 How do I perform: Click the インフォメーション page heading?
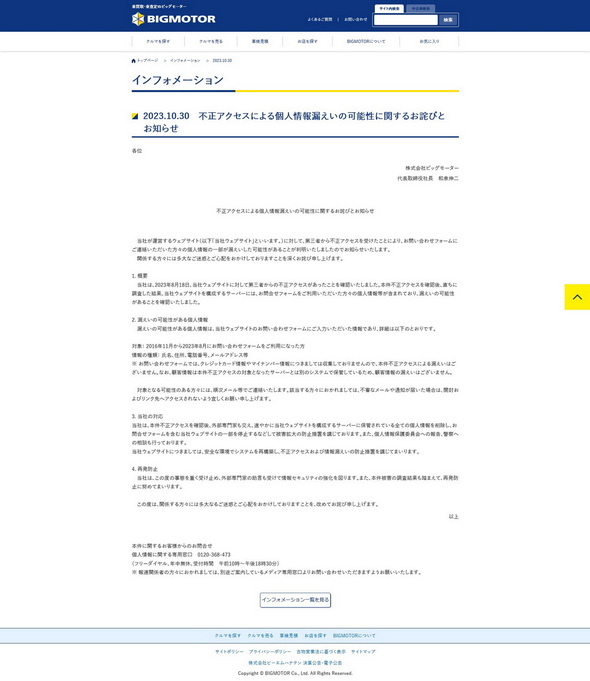(178, 80)
